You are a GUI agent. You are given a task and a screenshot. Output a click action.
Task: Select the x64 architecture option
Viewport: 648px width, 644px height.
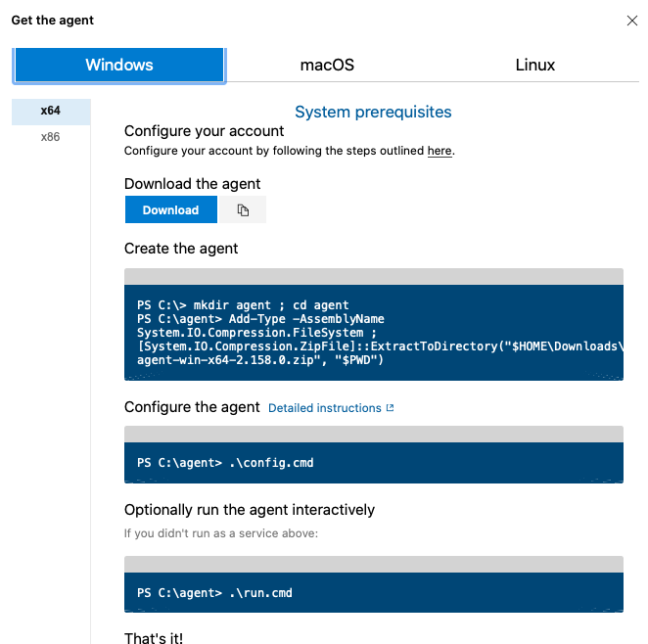point(51,112)
